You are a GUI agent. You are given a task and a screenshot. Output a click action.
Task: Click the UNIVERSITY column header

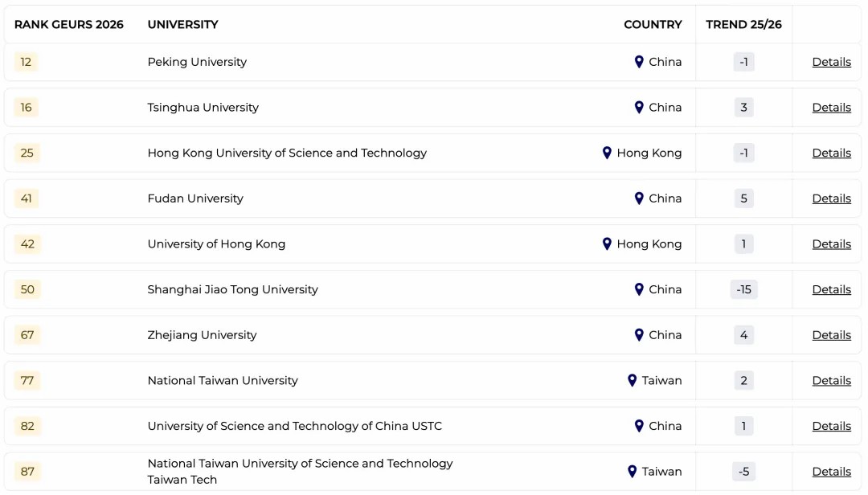[x=182, y=25]
